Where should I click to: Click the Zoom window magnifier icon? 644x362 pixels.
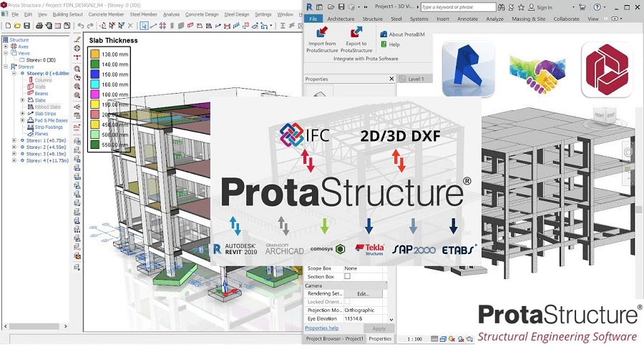tap(77, 69)
